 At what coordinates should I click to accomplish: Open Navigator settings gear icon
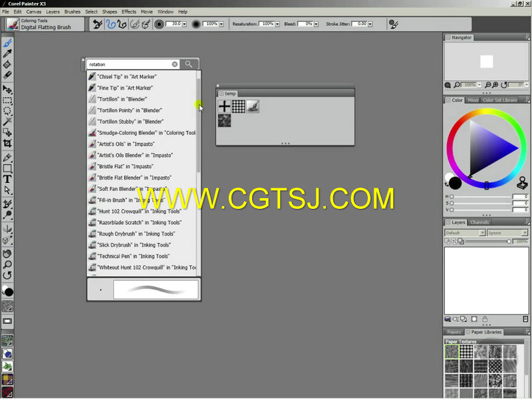(448, 85)
